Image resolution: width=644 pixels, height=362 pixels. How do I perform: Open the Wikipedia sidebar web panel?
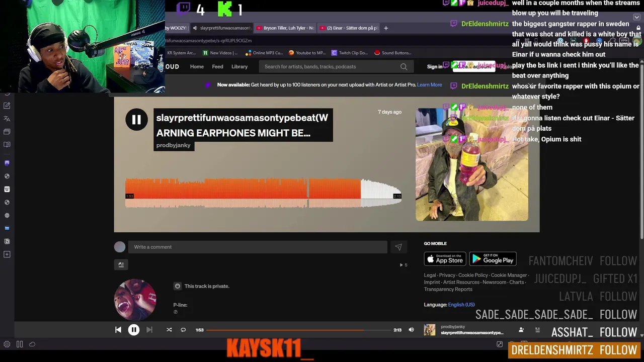7,190
